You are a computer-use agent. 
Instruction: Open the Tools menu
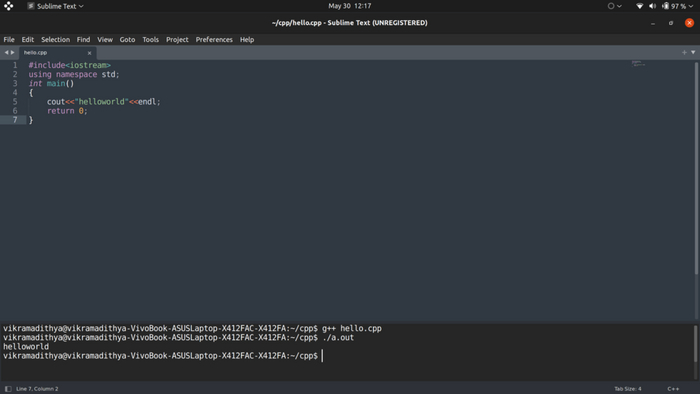tap(150, 39)
